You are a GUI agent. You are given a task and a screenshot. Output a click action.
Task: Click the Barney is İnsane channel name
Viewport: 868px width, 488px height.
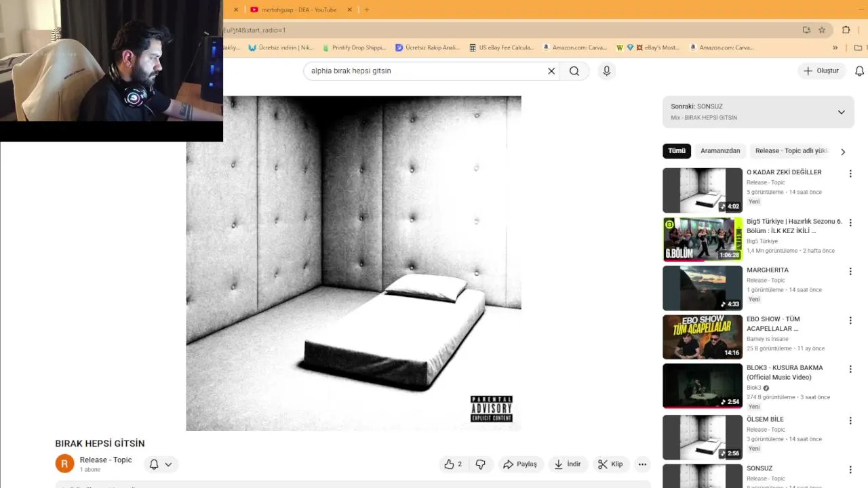(768, 339)
